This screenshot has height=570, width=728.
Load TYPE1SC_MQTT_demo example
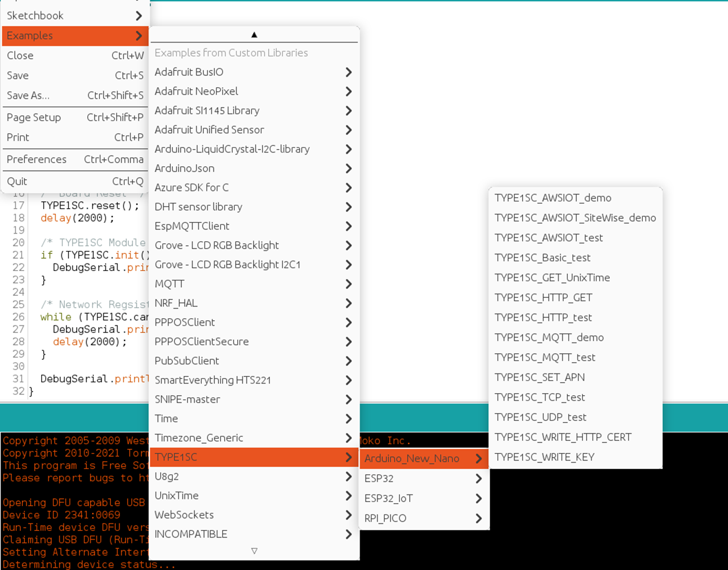coord(575,337)
